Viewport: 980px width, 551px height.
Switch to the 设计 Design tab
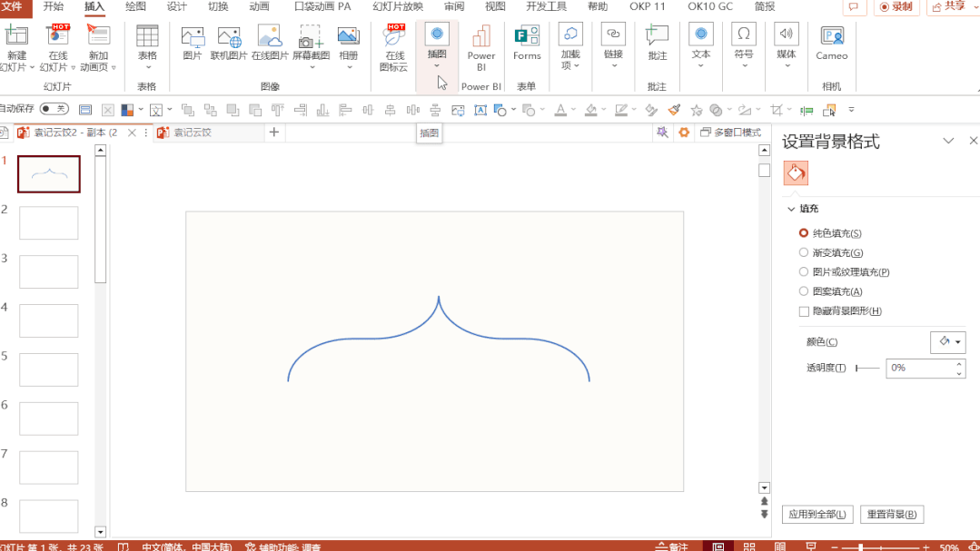pyautogui.click(x=177, y=7)
